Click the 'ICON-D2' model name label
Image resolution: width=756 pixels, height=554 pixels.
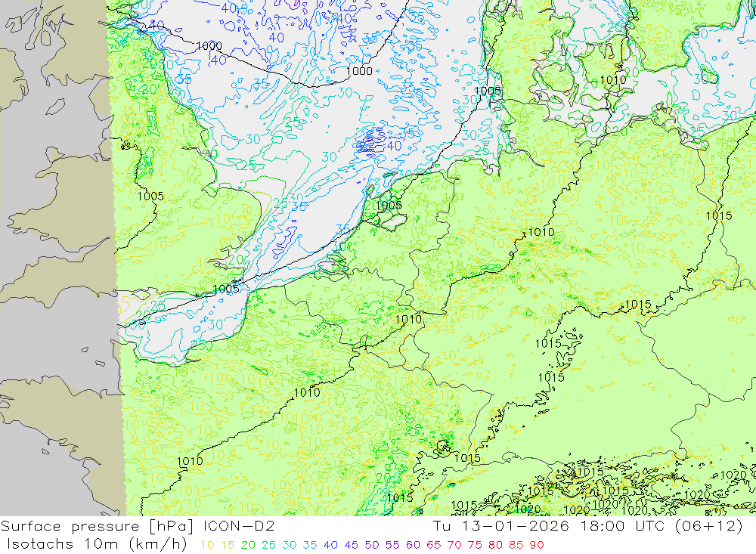(x=239, y=526)
